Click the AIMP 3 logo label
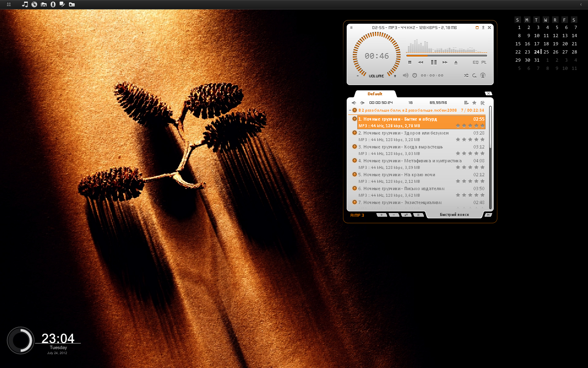The height and width of the screenshot is (368, 588). (x=357, y=215)
